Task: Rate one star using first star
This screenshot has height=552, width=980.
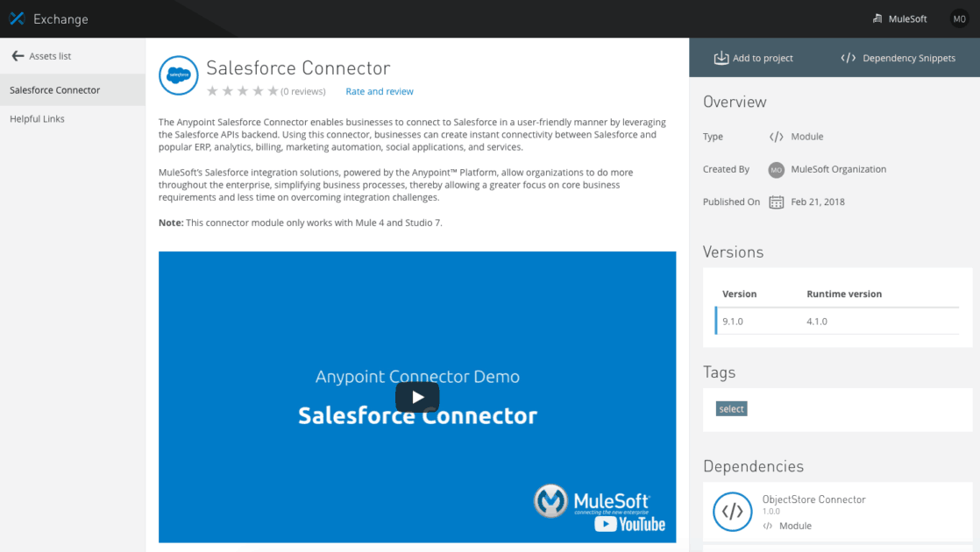Action: point(212,91)
